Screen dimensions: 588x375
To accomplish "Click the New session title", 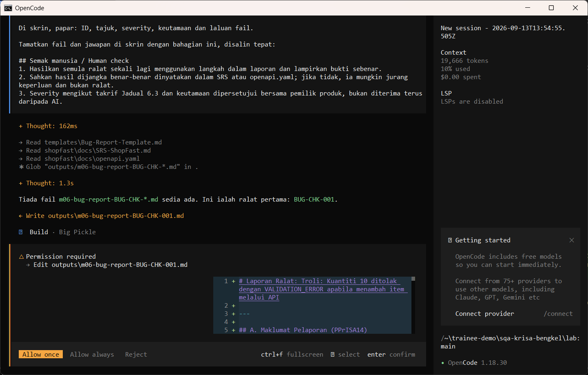I will (x=503, y=32).
